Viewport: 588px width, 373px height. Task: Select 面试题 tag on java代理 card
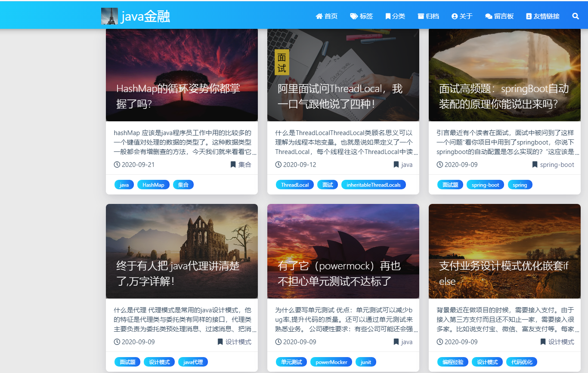coord(127,362)
